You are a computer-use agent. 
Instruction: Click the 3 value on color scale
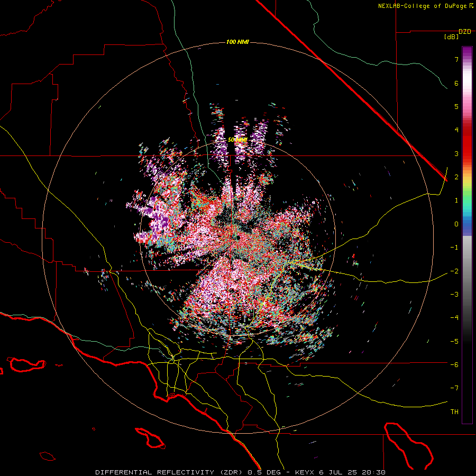456,153
